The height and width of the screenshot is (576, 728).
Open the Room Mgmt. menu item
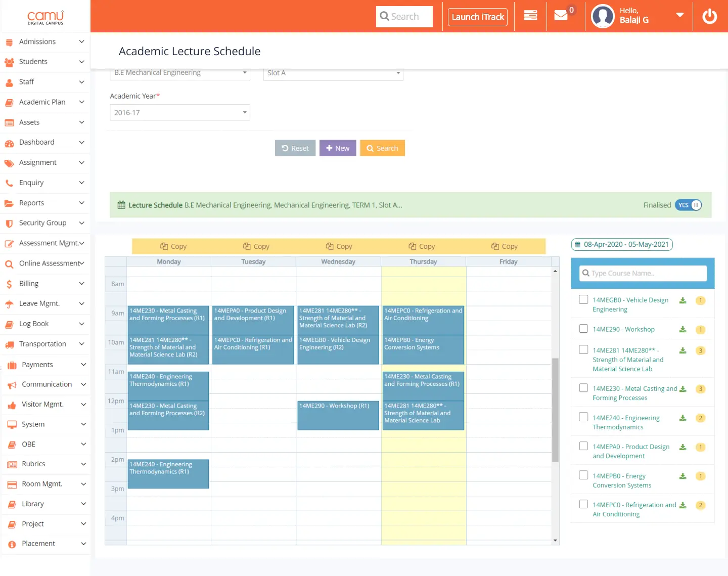point(45,484)
